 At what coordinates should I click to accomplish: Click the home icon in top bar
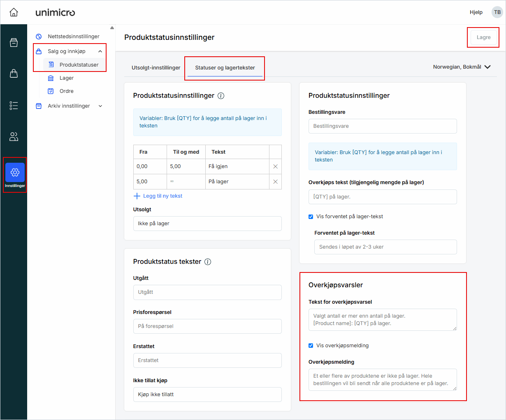tap(14, 12)
